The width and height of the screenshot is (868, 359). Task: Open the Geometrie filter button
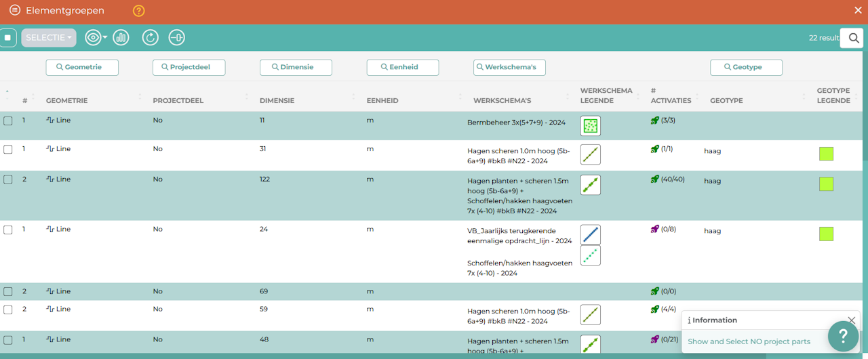(x=82, y=67)
